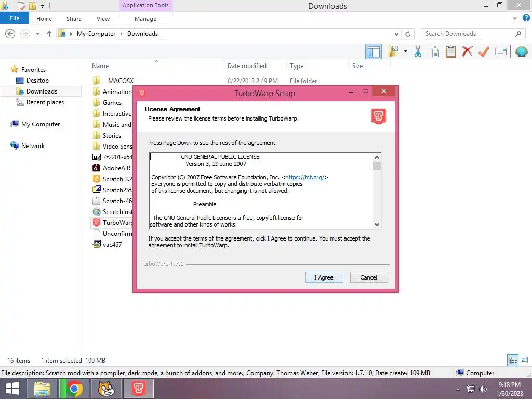Expand the ribbon with the chevron
The height and width of the screenshot is (399, 532).
515,18
